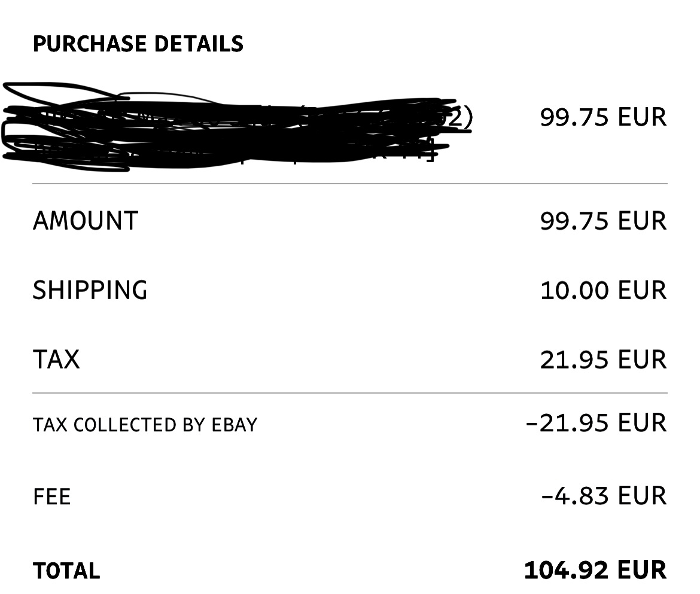Click the visible closing parenthesis of item link

point(468,118)
